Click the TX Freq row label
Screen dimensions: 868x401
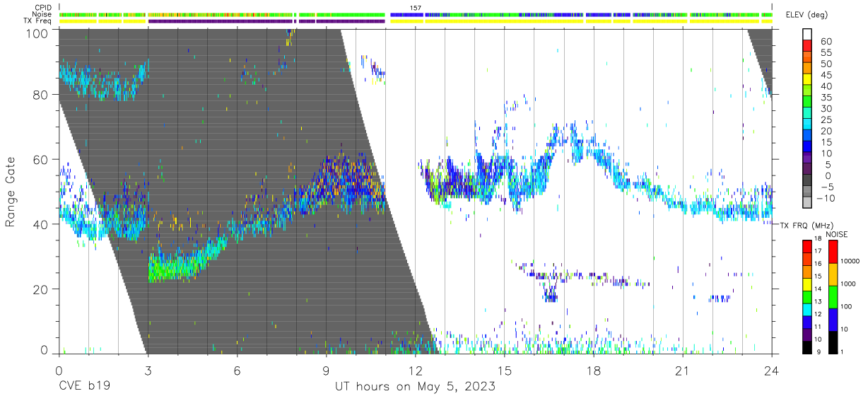coord(38,21)
